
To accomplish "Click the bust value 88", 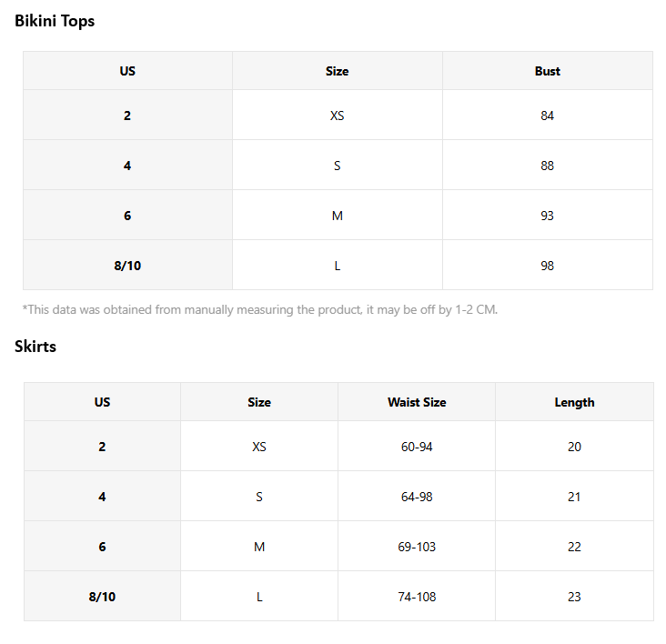I will (548, 166).
